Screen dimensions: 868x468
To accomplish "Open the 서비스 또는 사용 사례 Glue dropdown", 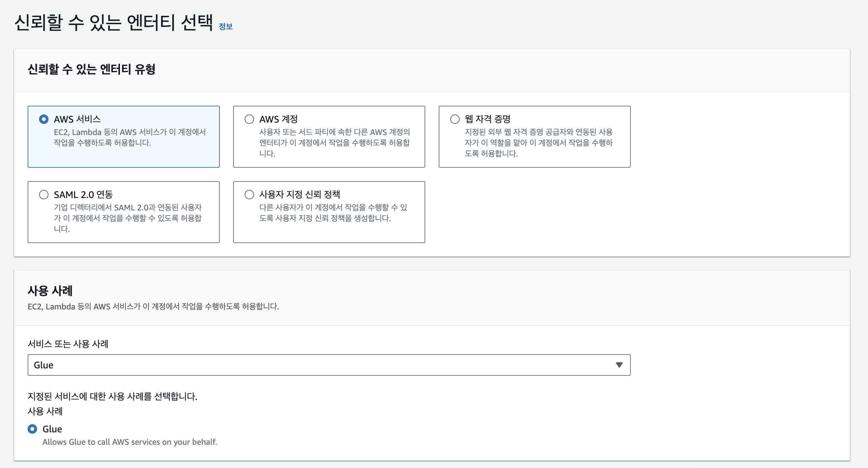I will coord(323,365).
